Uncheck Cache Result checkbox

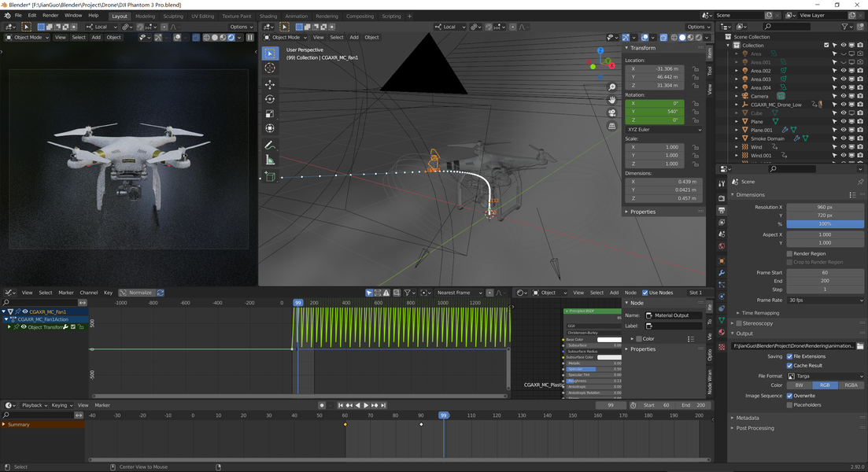click(x=789, y=365)
